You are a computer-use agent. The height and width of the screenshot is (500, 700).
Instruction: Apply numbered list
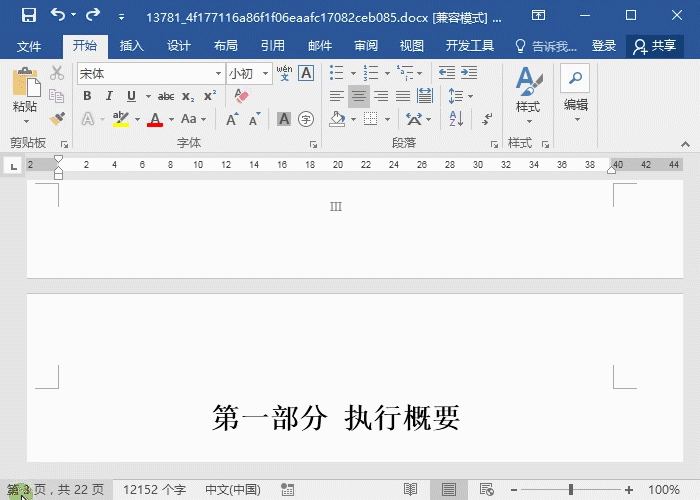click(371, 73)
